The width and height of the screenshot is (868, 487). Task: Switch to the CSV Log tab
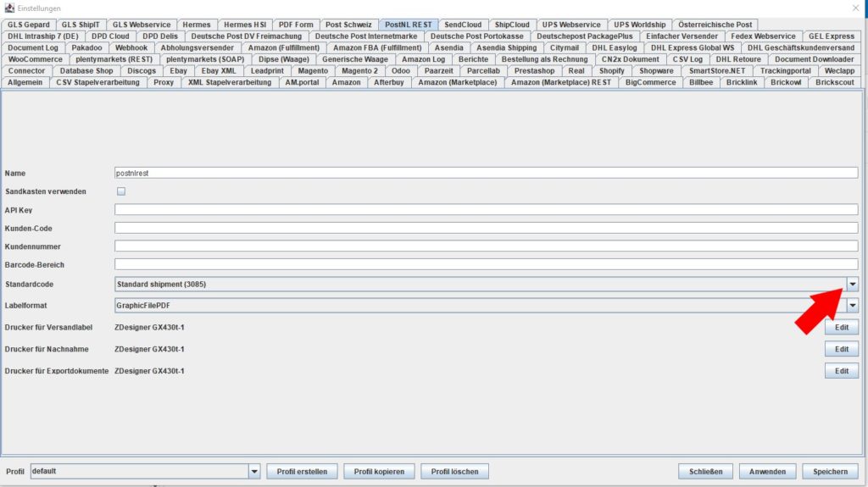pos(687,59)
